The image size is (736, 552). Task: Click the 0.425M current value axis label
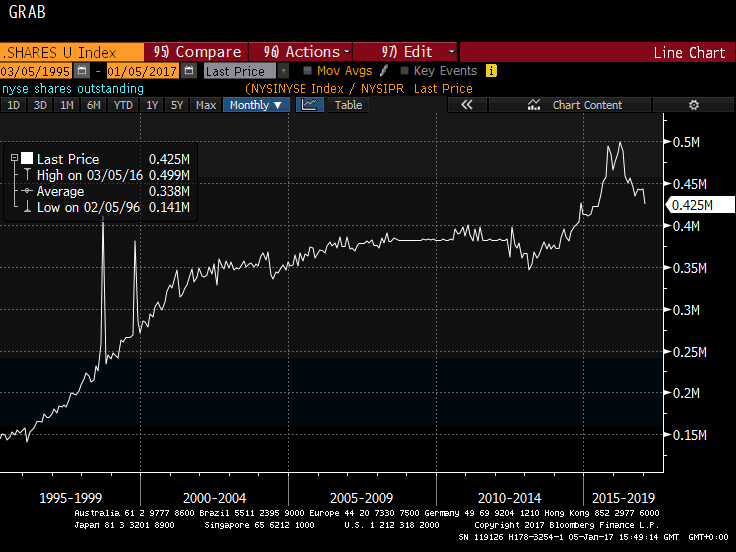[x=700, y=205]
